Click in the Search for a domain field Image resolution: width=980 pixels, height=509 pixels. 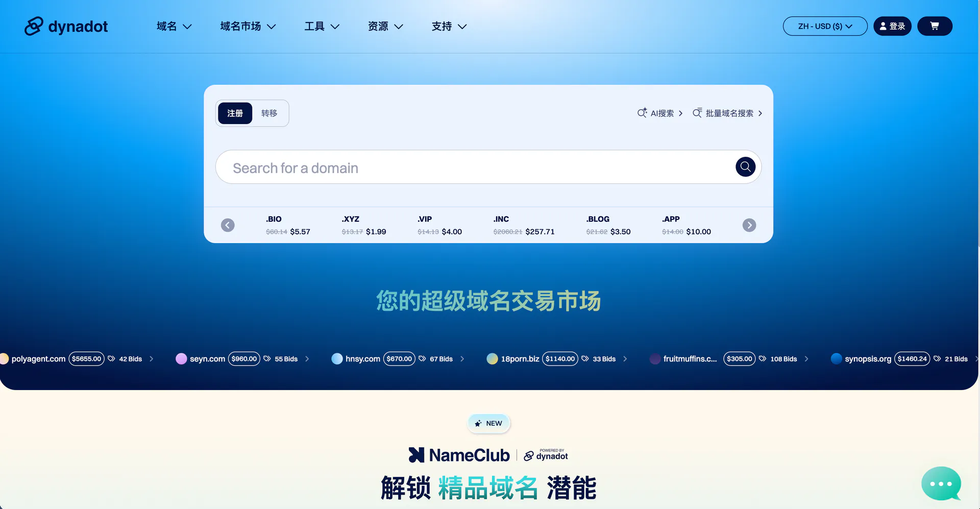click(475, 167)
